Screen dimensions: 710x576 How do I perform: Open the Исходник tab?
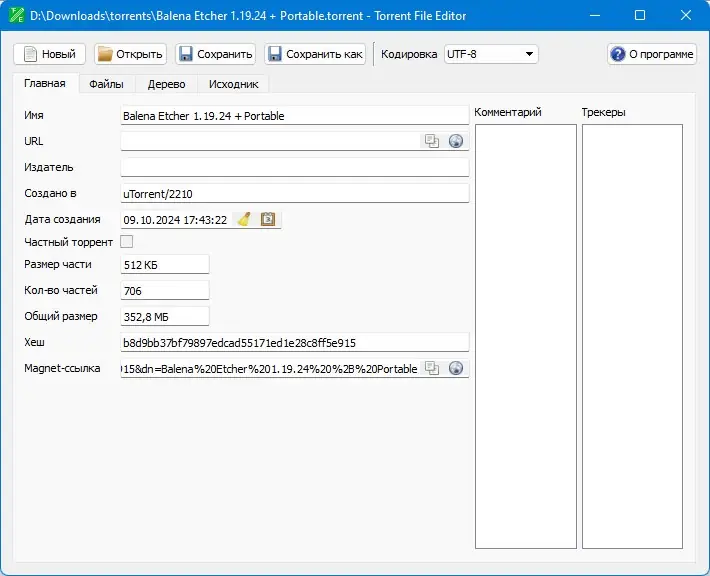pyautogui.click(x=234, y=84)
